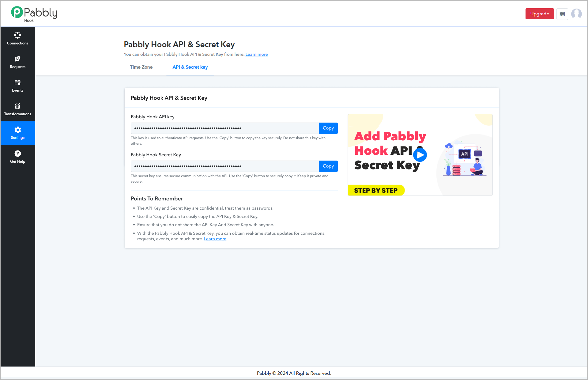Open the Connections sidebar section
This screenshot has width=588, height=380.
(x=18, y=39)
